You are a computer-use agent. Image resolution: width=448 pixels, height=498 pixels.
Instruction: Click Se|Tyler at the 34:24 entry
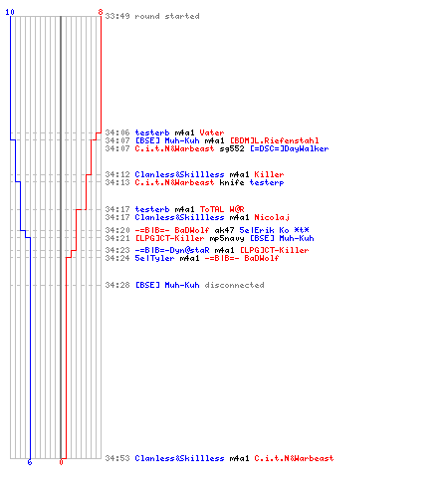154,258
